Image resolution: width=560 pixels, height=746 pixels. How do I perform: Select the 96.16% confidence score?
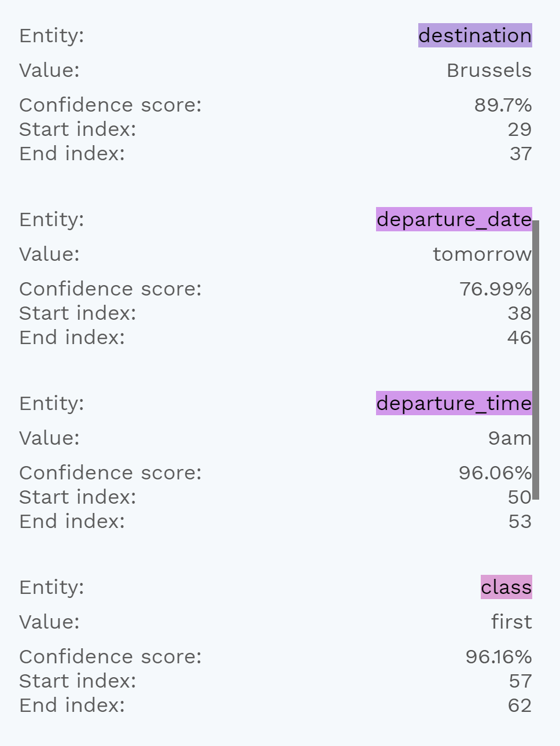[x=499, y=657]
